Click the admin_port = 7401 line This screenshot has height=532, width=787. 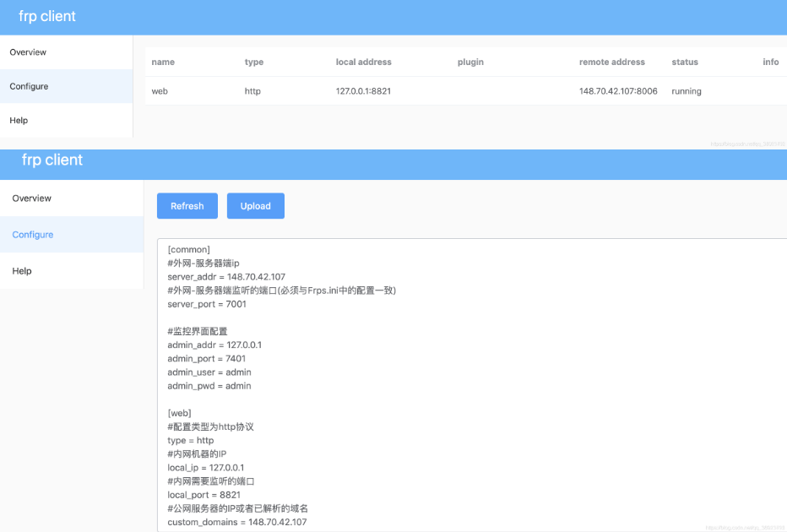206,358
